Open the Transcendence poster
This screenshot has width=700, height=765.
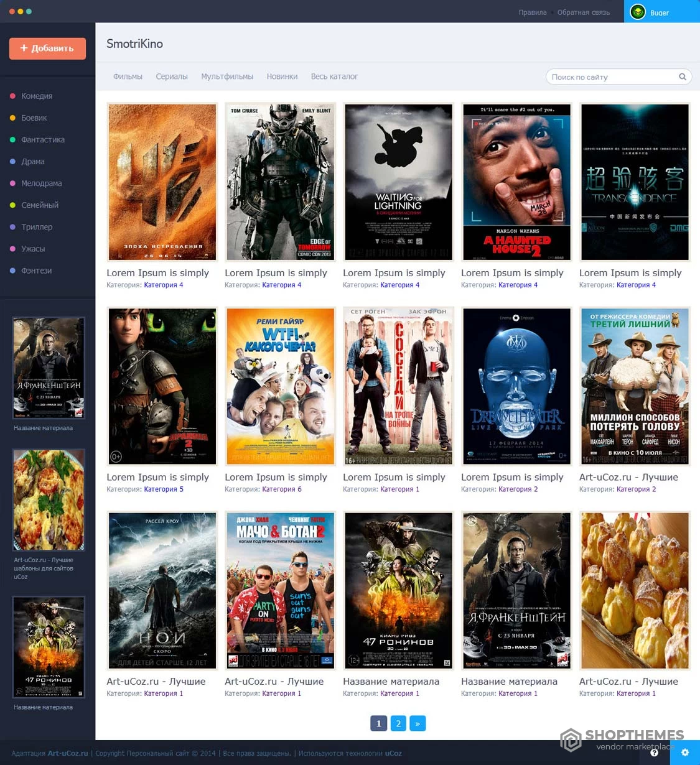(x=635, y=182)
